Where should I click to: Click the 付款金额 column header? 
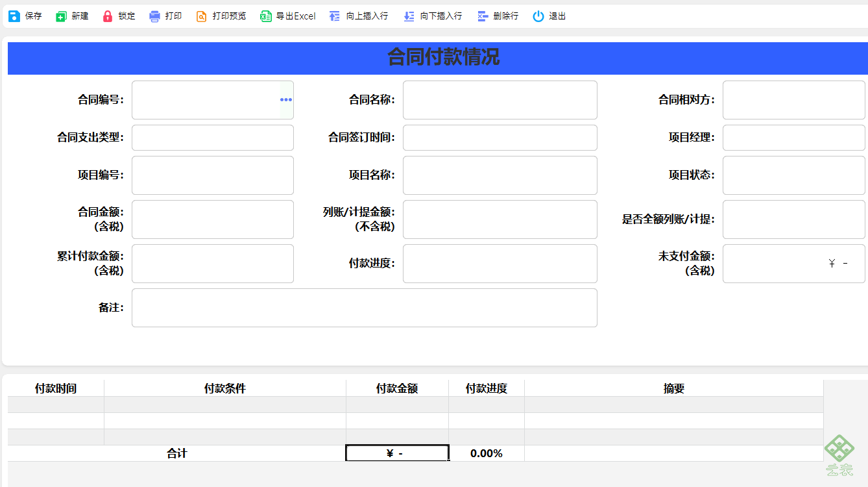coord(397,388)
